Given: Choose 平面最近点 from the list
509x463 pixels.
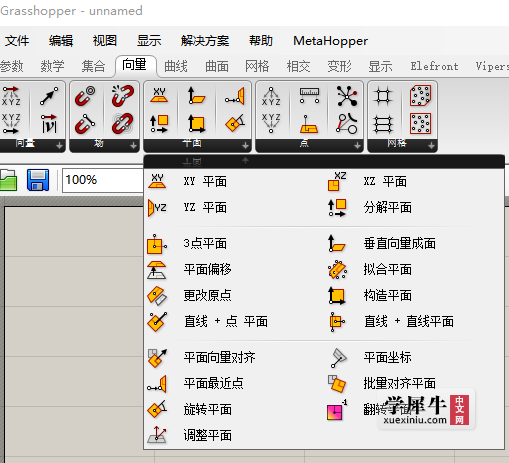Looking at the screenshot, I should (213, 384).
